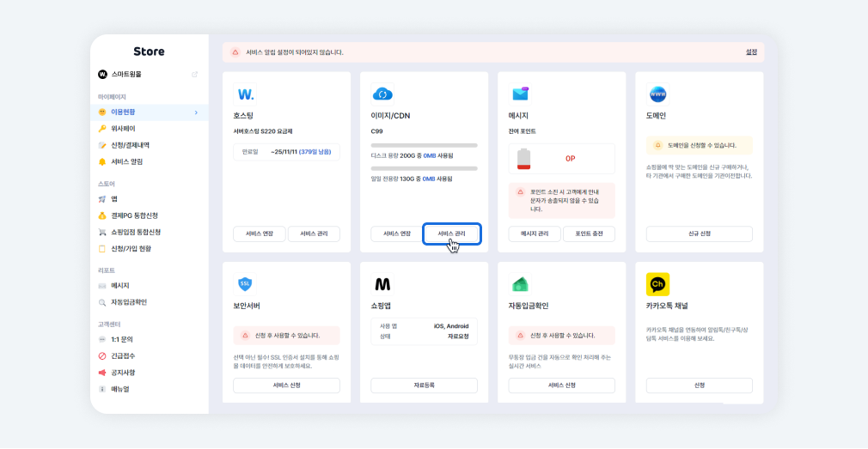The height and width of the screenshot is (449, 868).
Task: Click the 도메인 www globe icon
Action: point(657,94)
